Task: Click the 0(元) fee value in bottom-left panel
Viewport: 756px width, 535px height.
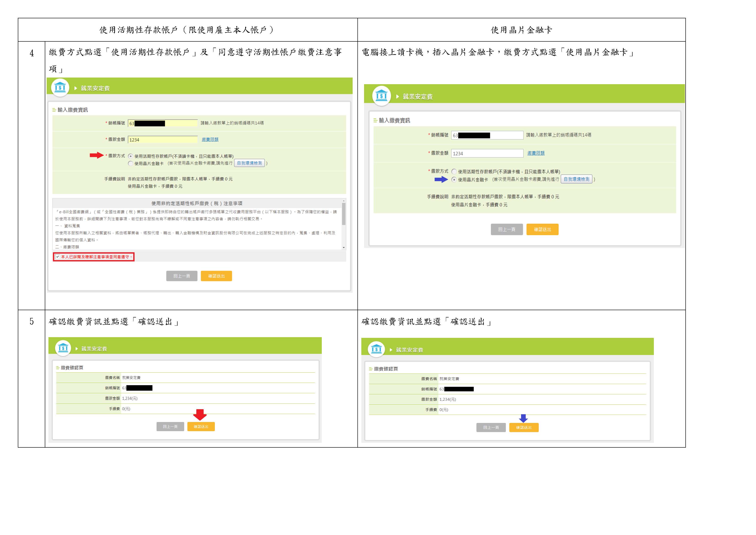Action: (126, 409)
